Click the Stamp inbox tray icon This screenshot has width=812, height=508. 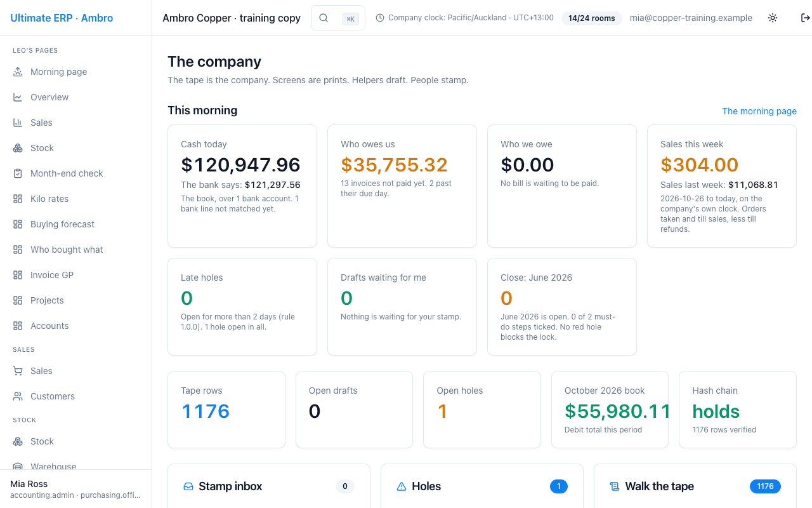tap(188, 486)
